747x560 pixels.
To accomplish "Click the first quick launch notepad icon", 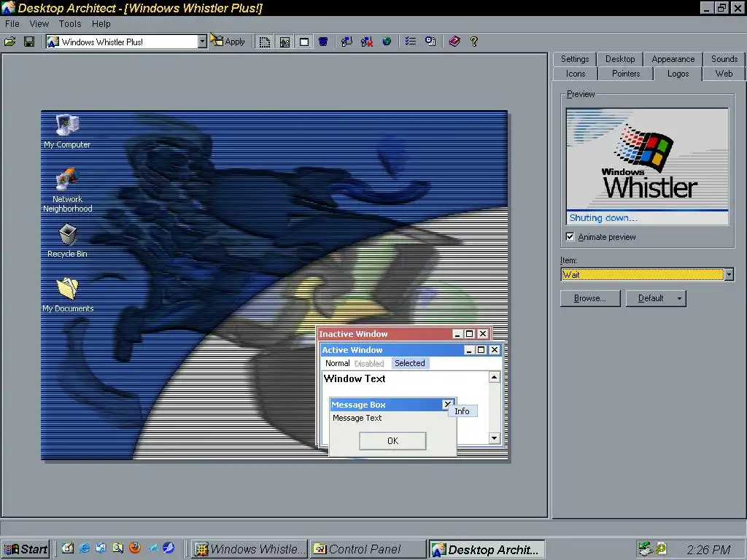I will pyautogui.click(x=67, y=548).
